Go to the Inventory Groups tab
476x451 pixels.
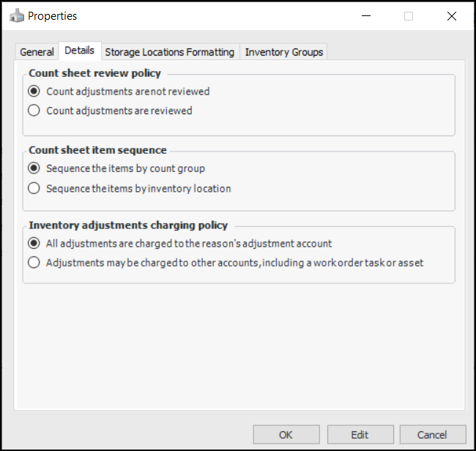[x=283, y=52]
